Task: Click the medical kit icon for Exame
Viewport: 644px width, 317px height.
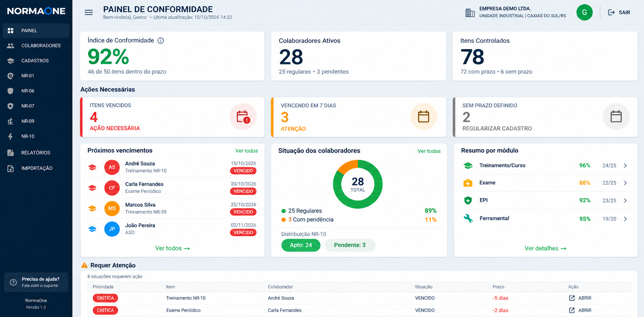Action: [x=468, y=183]
